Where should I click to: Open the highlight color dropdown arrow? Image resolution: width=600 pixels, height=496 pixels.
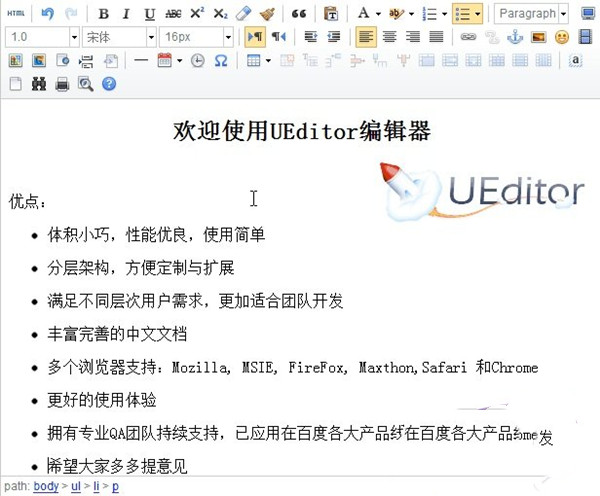coord(411,14)
